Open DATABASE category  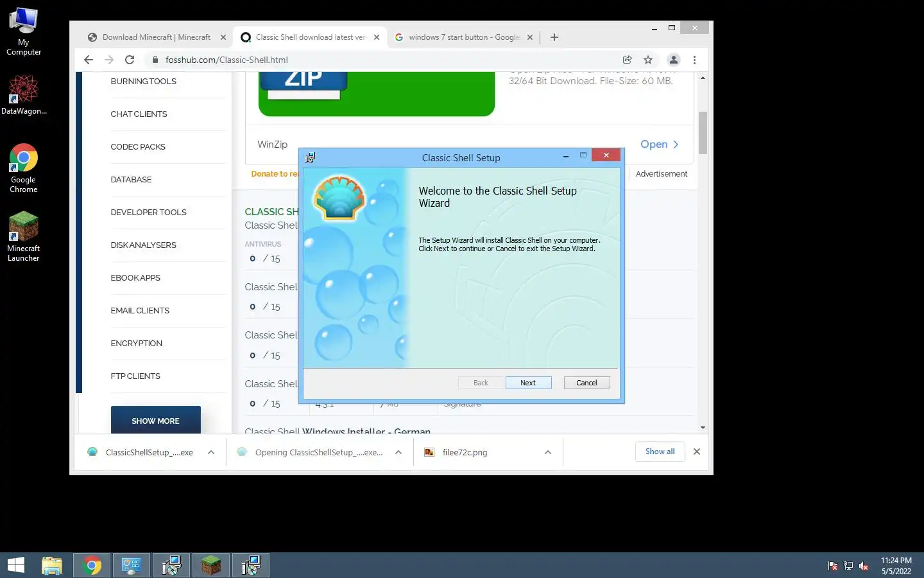click(131, 180)
